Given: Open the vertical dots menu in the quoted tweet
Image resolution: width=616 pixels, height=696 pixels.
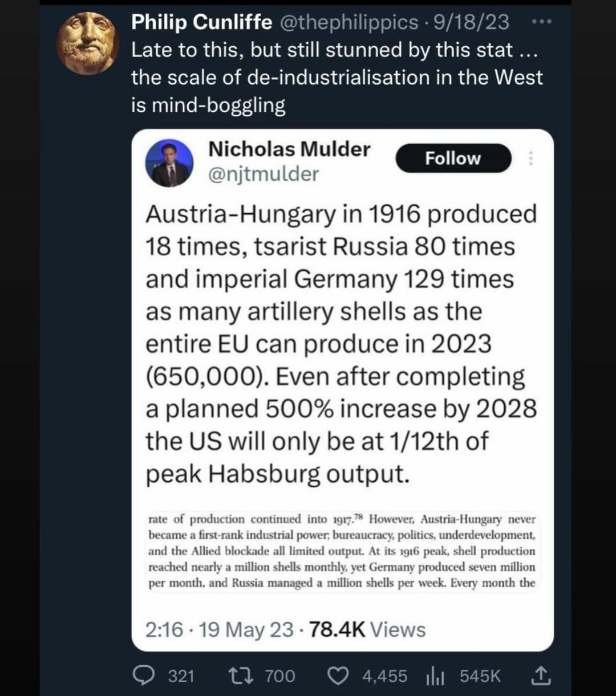Looking at the screenshot, I should [530, 158].
